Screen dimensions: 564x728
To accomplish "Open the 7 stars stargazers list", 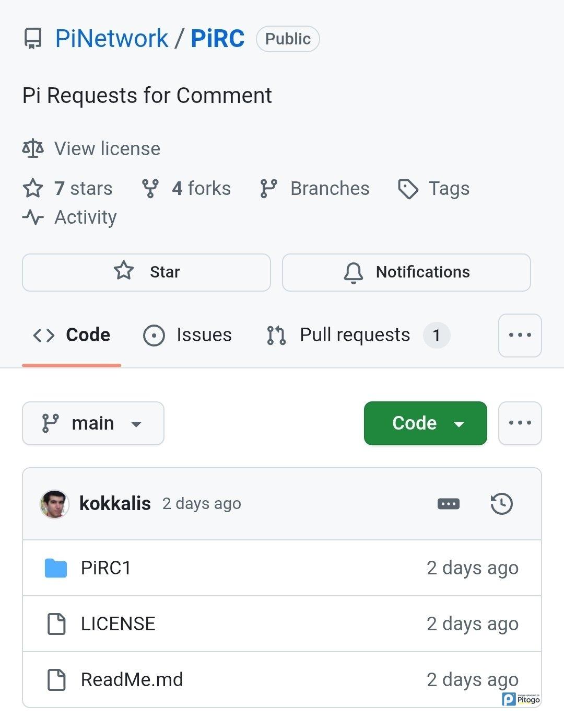I will pos(68,189).
